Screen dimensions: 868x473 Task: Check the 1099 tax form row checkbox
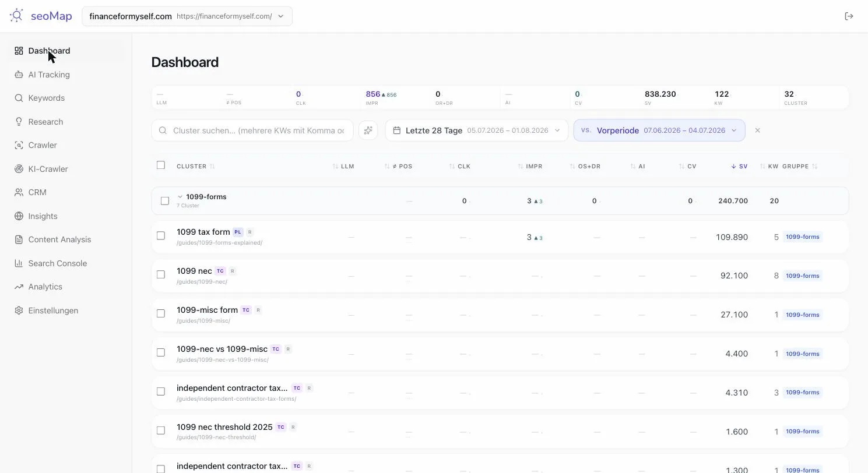161,235
